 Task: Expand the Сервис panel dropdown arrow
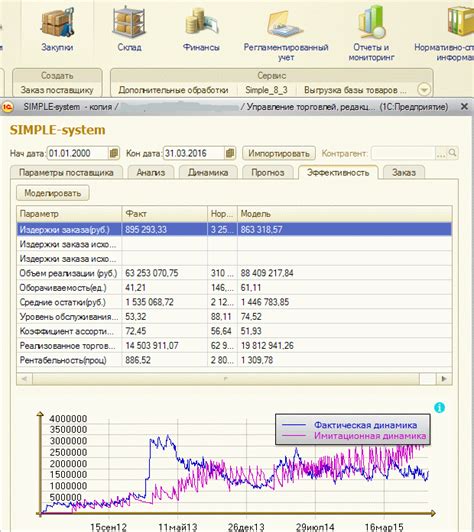point(424,90)
